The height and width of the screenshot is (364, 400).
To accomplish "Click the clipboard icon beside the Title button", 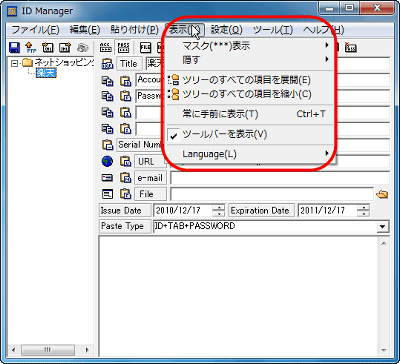I will (107, 63).
